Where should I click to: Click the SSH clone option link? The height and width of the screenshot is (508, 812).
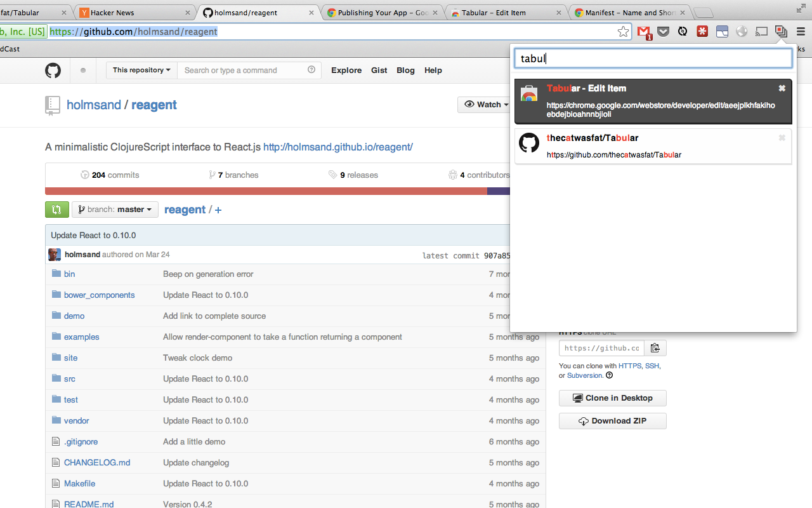pyautogui.click(x=652, y=366)
